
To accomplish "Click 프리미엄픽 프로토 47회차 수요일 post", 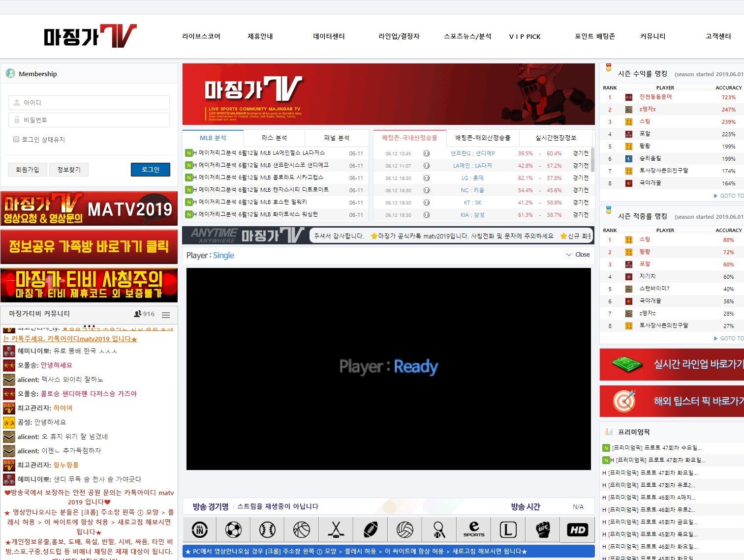I will tap(657, 448).
